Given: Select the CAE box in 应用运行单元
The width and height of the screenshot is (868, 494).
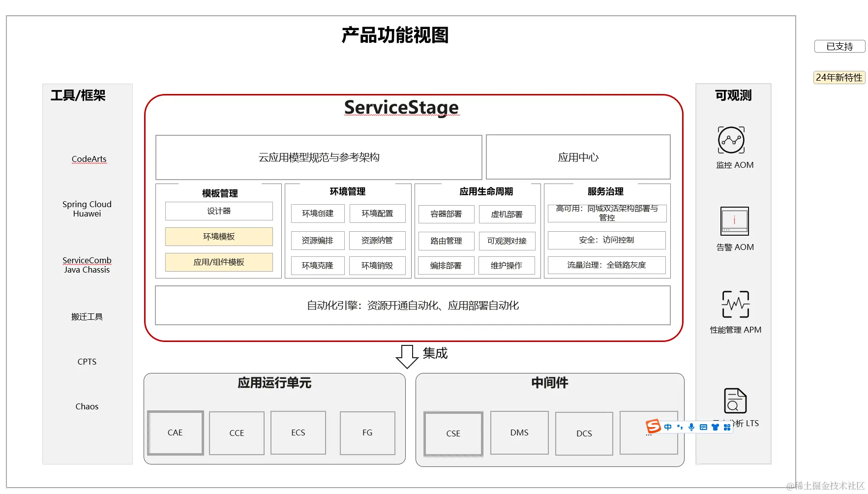Looking at the screenshot, I should tap(175, 432).
